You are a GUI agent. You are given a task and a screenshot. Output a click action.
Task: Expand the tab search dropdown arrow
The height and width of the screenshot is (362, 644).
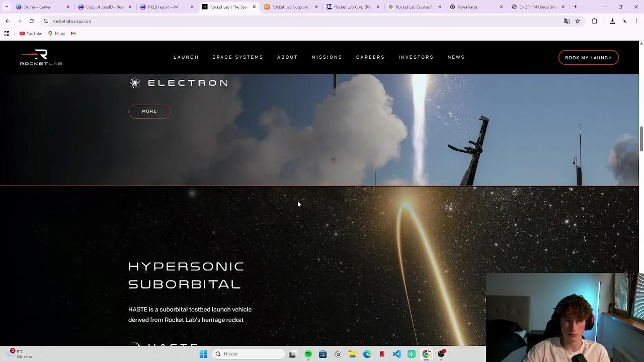[7, 7]
